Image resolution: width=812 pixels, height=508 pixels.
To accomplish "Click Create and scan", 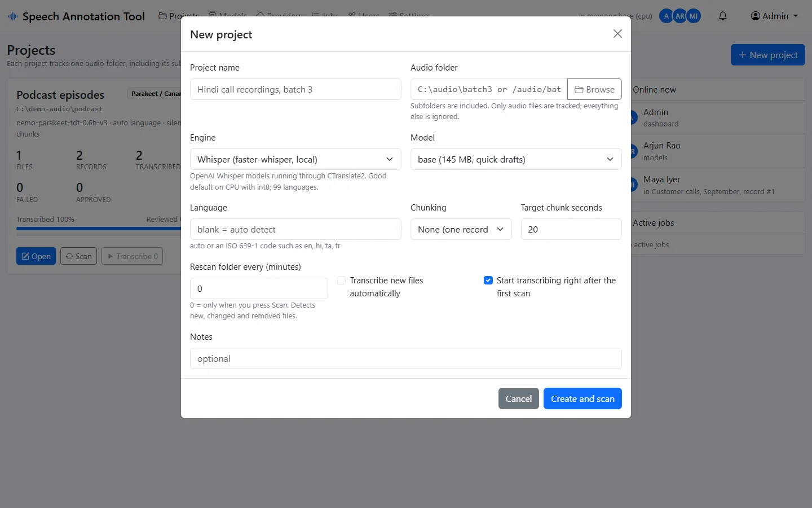I will pyautogui.click(x=582, y=398).
